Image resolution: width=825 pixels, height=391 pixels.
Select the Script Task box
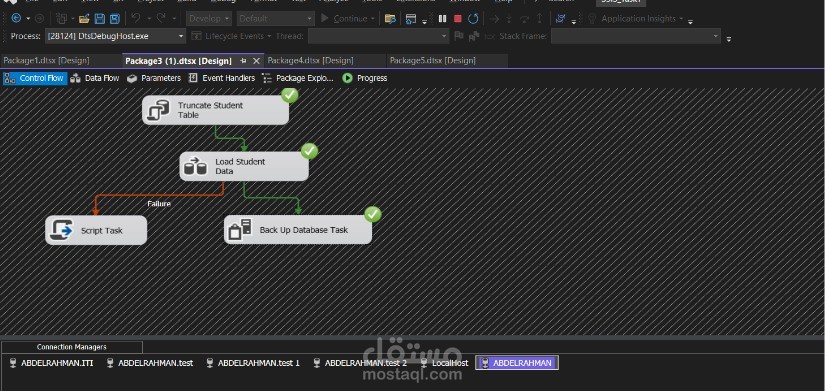[96, 230]
